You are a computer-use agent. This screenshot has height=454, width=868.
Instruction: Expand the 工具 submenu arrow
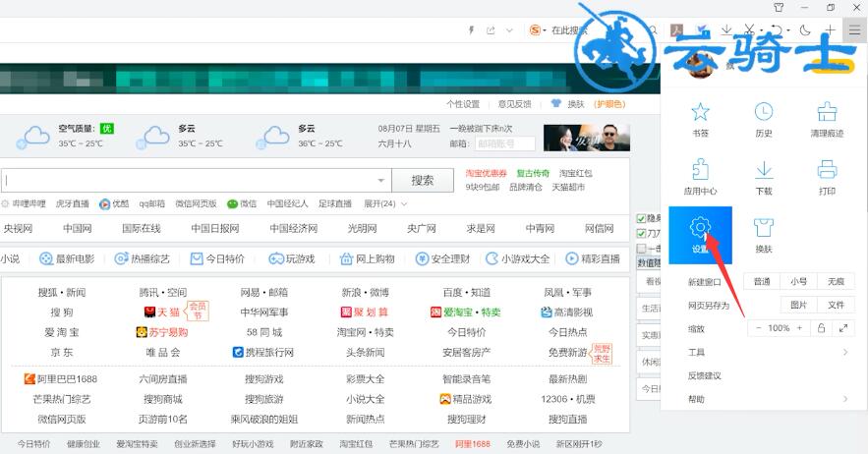[845, 352]
